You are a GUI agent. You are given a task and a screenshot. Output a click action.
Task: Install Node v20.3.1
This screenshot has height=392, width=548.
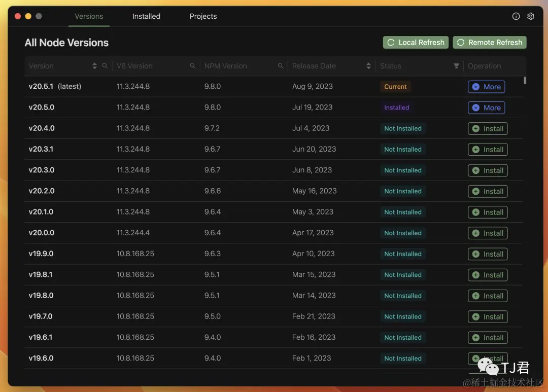(488, 150)
